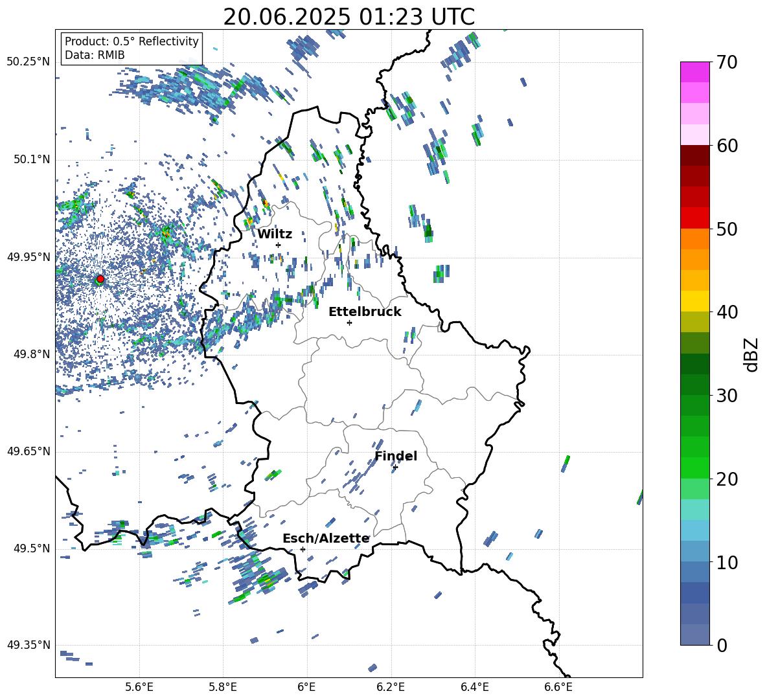This screenshot has height=700, width=767.
Task: Select the Esch/Alzette city label
Action: pyautogui.click(x=326, y=538)
